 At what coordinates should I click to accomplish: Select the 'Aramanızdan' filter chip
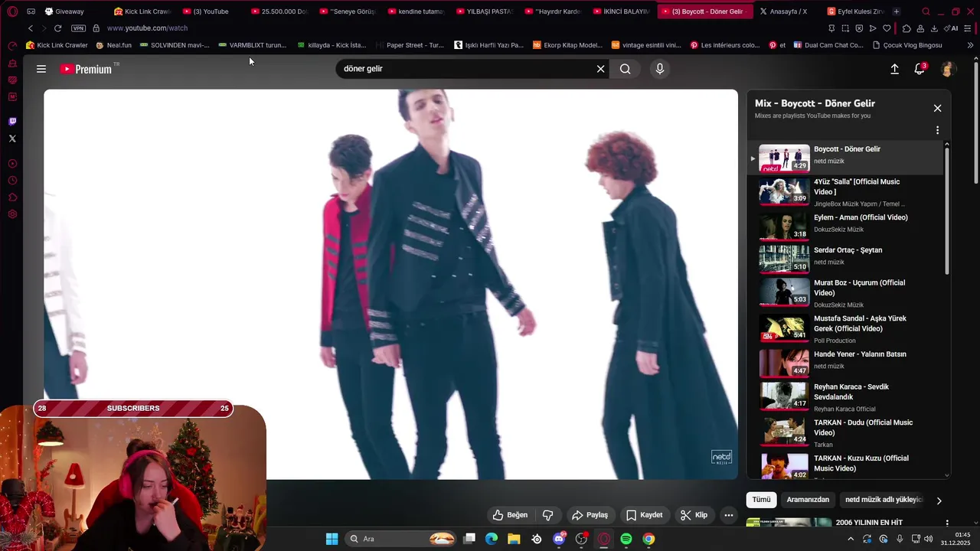coord(808,500)
